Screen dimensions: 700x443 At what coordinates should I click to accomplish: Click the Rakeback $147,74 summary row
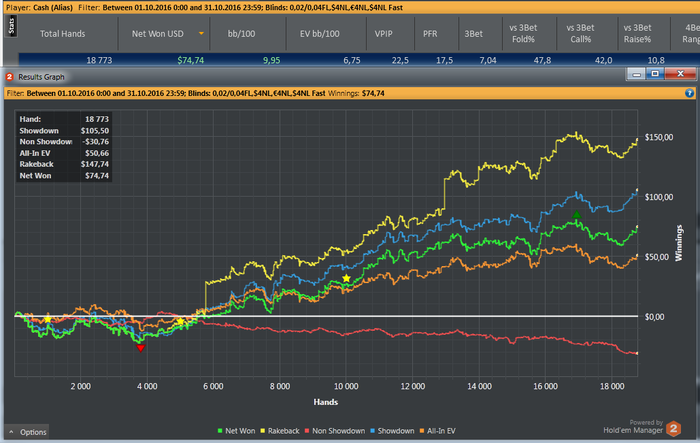pyautogui.click(x=64, y=164)
